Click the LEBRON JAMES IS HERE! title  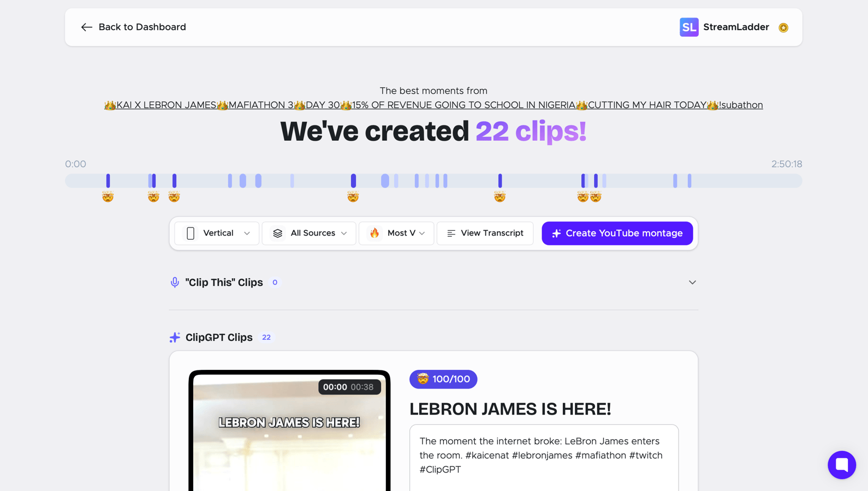(510, 409)
